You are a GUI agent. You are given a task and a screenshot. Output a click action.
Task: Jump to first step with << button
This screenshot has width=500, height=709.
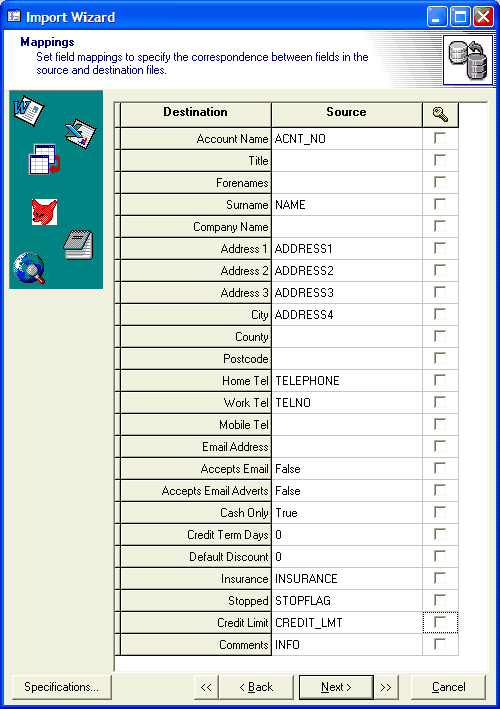(x=206, y=687)
